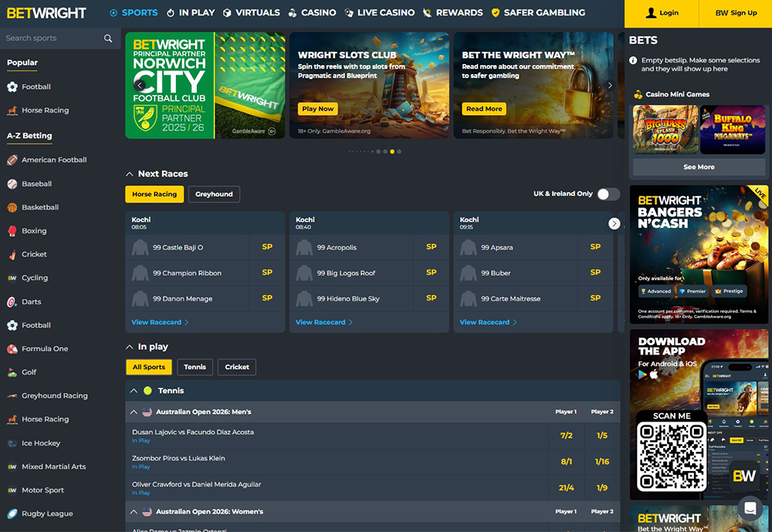
Task: Open the live chat bubble icon
Action: pyautogui.click(x=750, y=508)
